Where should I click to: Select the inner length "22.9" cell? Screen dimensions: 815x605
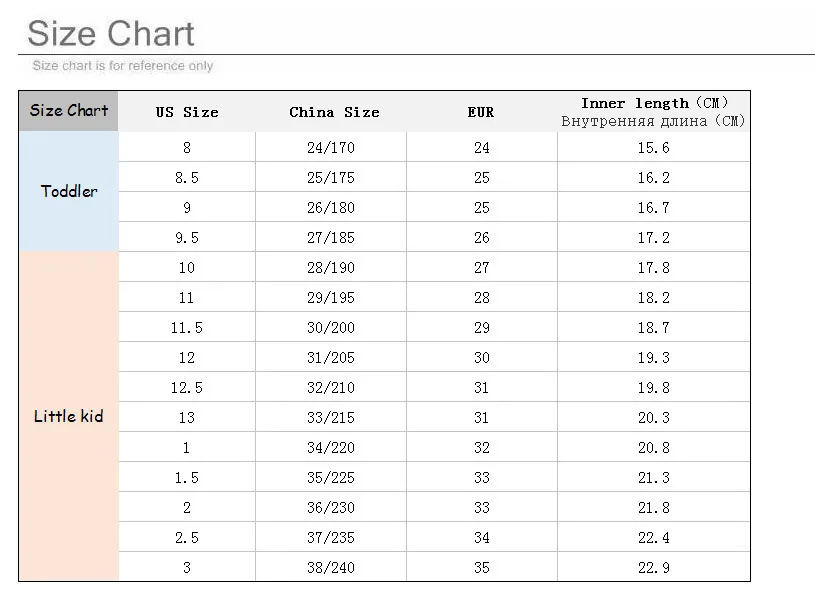click(654, 567)
